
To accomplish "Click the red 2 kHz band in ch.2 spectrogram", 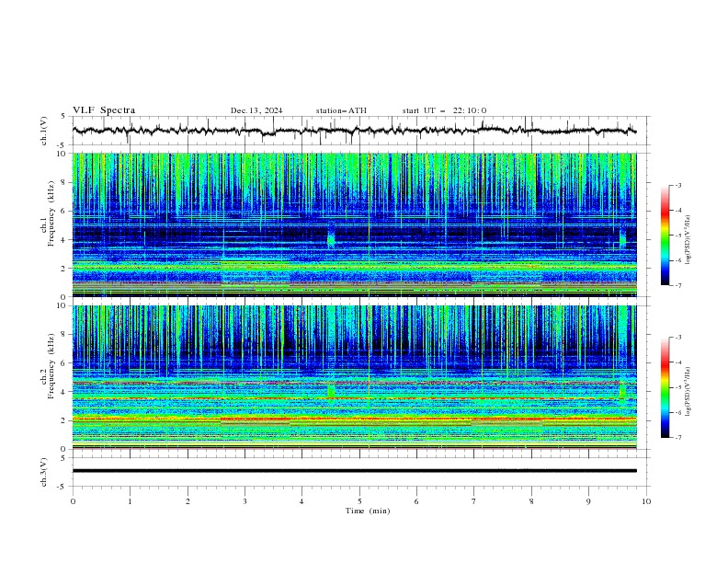I will [354, 419].
